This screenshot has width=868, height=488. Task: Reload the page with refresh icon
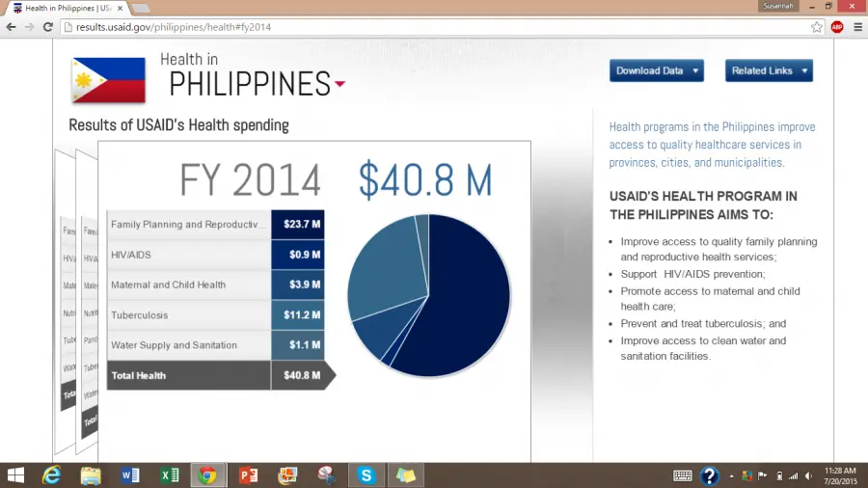click(47, 27)
